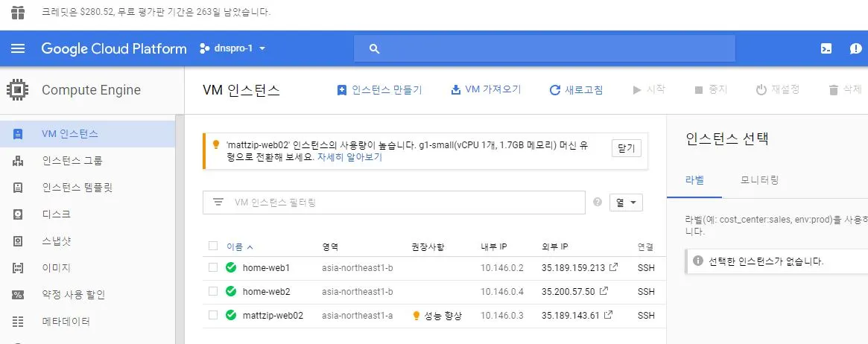868x344 pixels.
Task: Click the green status icon for mattzip-web02
Action: pos(232,315)
